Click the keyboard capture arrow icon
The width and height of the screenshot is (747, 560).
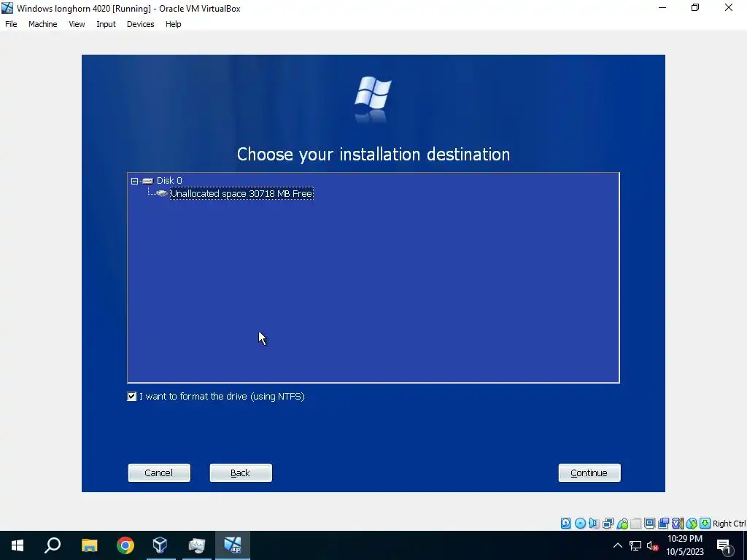705,524
